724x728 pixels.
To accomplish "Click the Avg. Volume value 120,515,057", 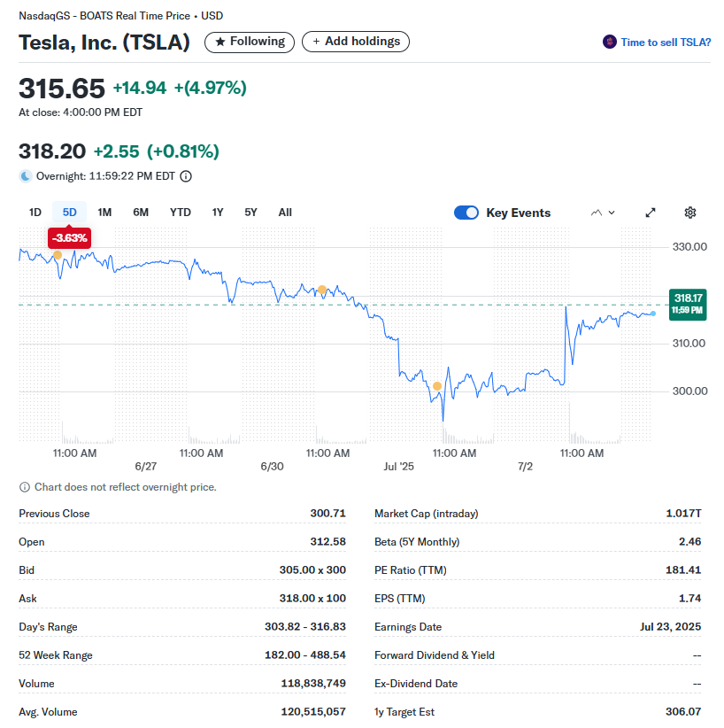I will [313, 711].
